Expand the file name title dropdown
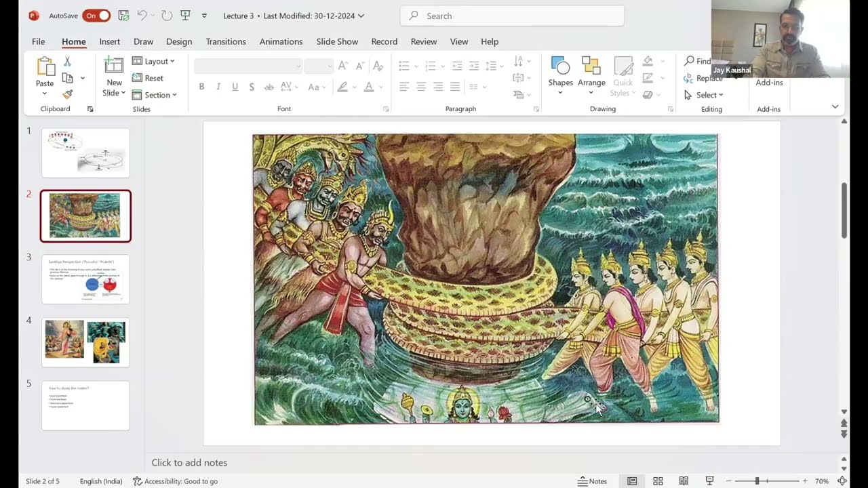Screen dimensions: 868x488 [361, 16]
